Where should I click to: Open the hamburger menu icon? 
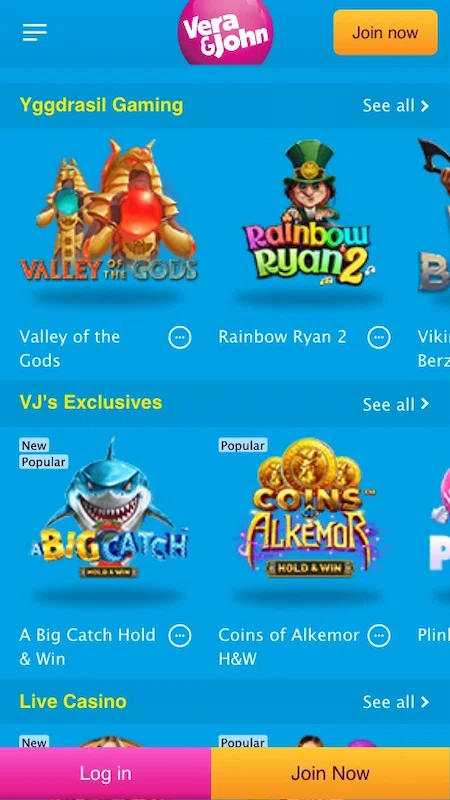pyautogui.click(x=35, y=33)
